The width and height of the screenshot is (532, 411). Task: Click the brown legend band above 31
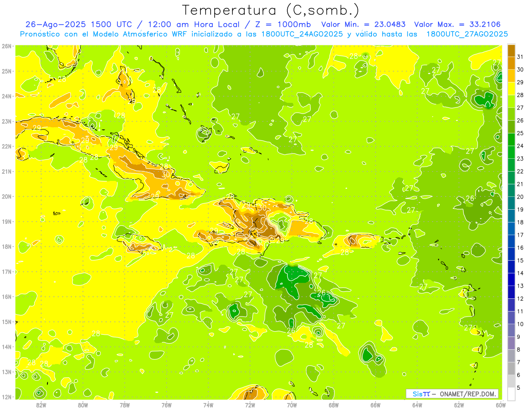click(x=511, y=50)
